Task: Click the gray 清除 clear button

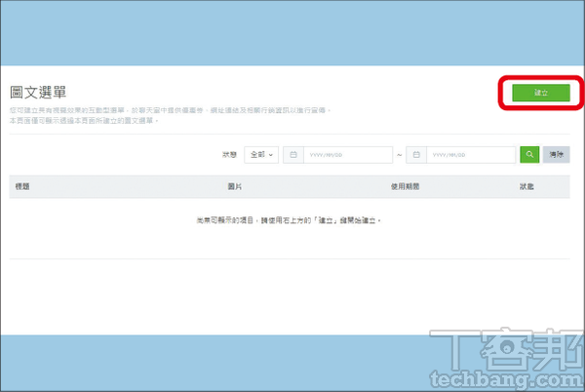Action: point(556,154)
